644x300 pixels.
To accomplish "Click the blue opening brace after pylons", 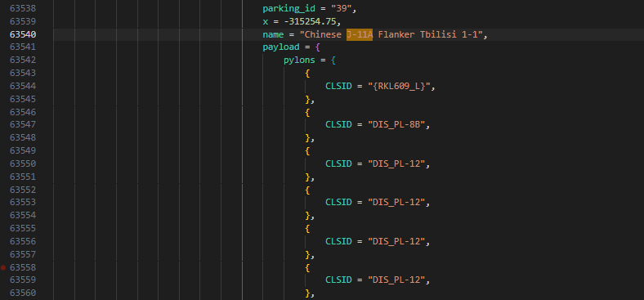I will click(x=333, y=60).
